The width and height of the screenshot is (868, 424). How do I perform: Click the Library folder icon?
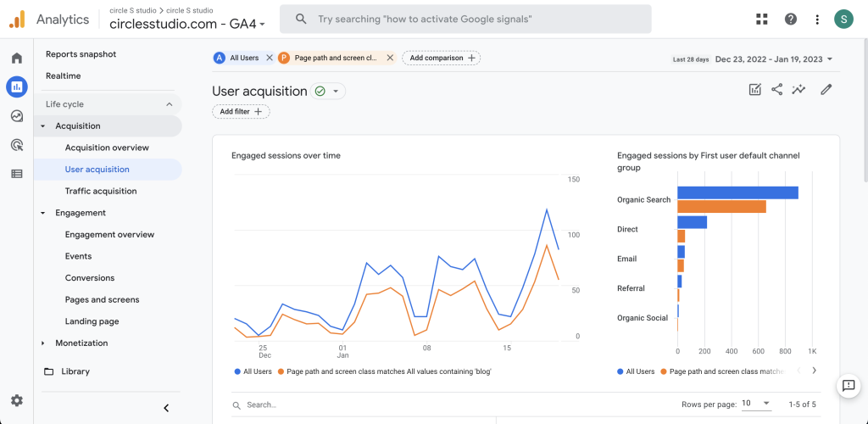(48, 371)
